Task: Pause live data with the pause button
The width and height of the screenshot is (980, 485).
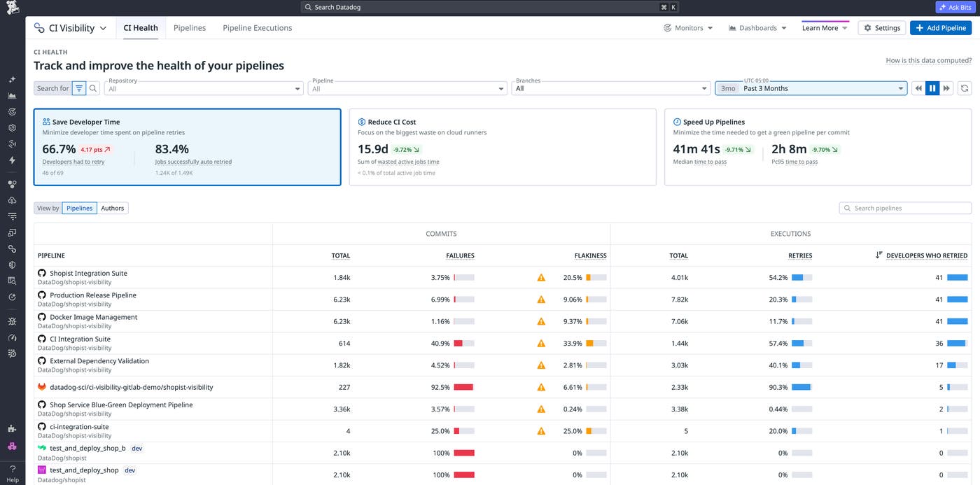Action: [932, 88]
